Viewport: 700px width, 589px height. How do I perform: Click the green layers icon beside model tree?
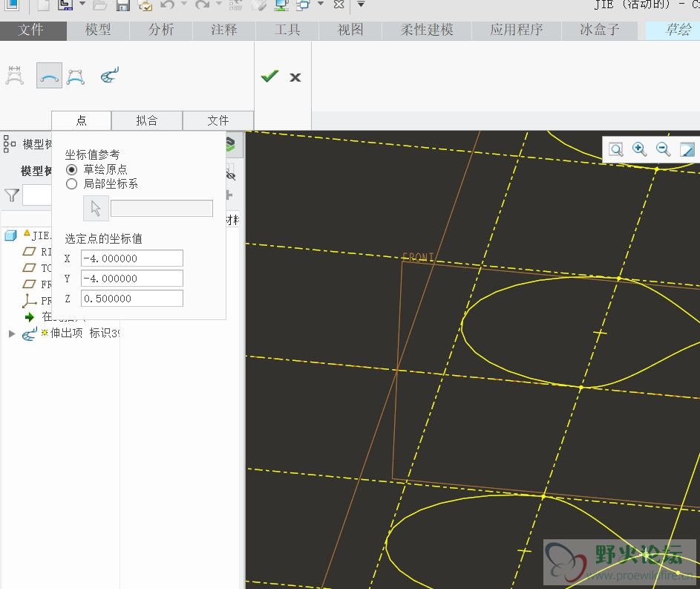(x=230, y=144)
